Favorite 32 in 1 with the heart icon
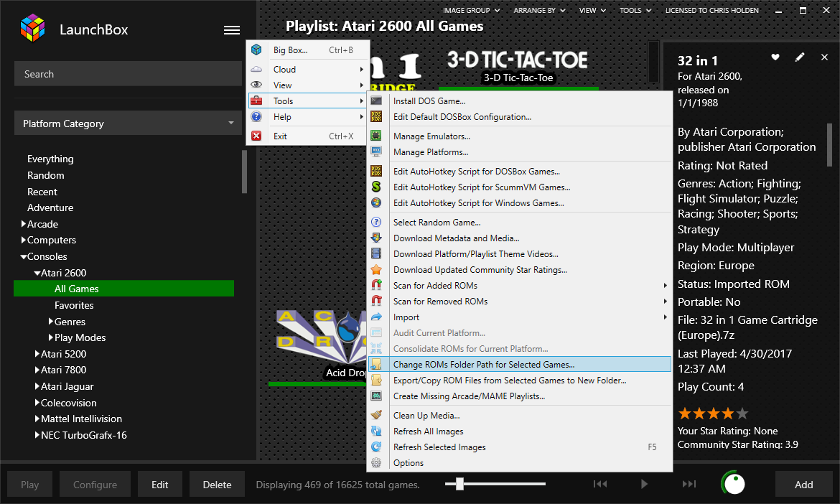The height and width of the screenshot is (504, 840). point(775,57)
